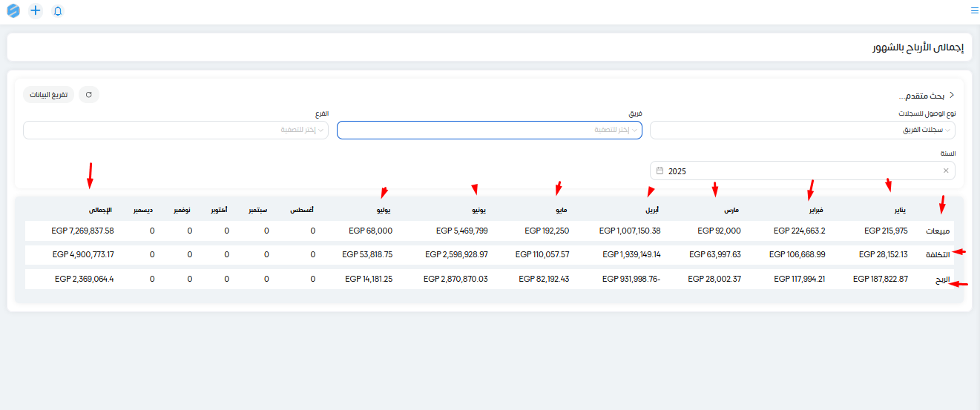Click the app logo icon

tap(13, 11)
